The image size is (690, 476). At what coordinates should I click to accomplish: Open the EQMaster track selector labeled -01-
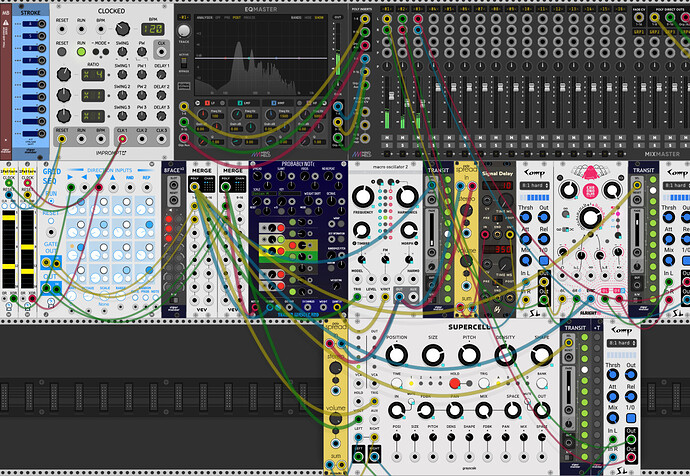[184, 17]
